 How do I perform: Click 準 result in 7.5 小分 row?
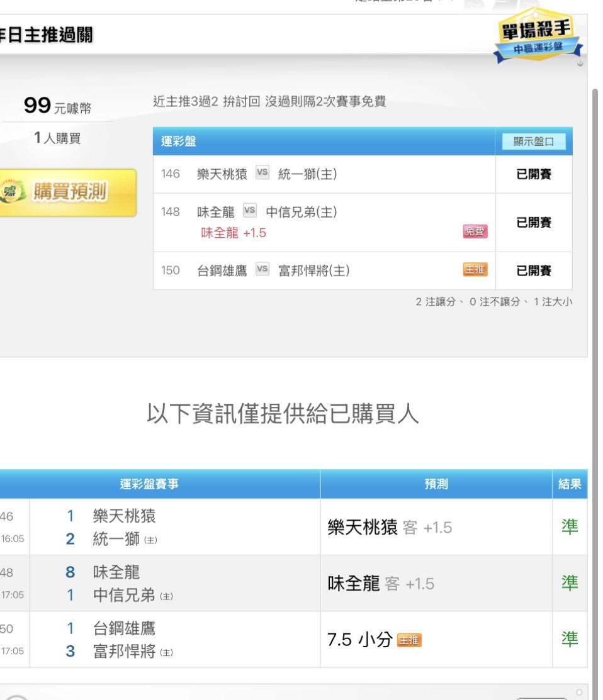pos(570,639)
